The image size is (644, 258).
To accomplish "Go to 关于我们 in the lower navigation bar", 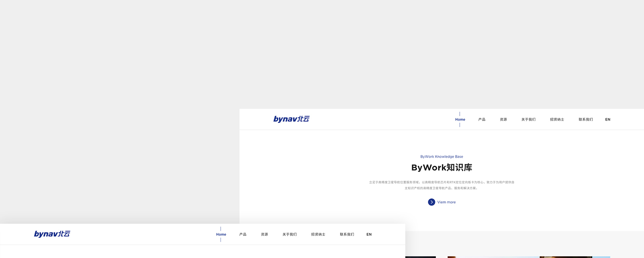I will pyautogui.click(x=289, y=234).
